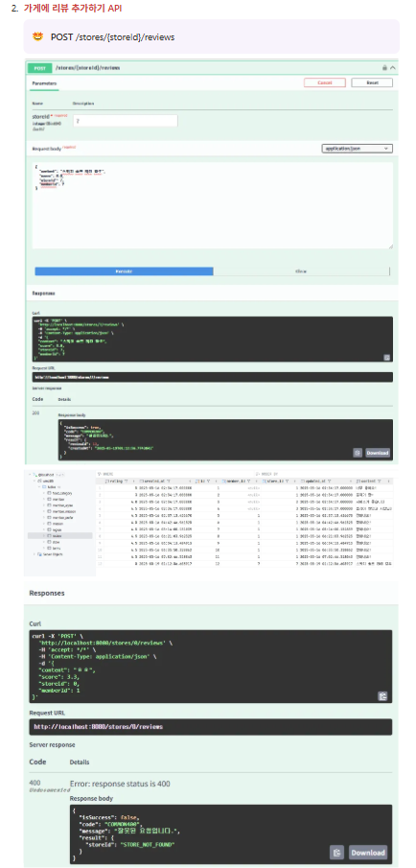Copy the 200 response body via clipboard icon

(x=358, y=453)
